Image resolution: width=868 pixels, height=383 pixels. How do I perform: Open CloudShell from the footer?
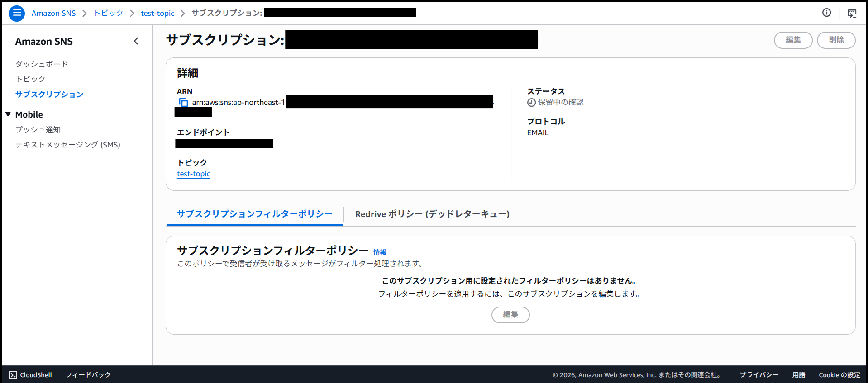30,375
